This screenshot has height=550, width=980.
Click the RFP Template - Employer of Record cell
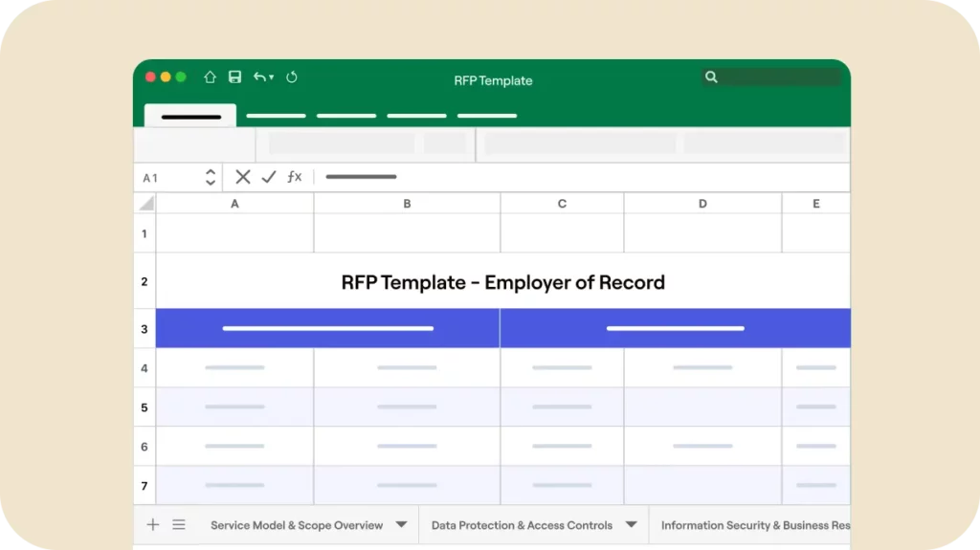pyautogui.click(x=502, y=282)
